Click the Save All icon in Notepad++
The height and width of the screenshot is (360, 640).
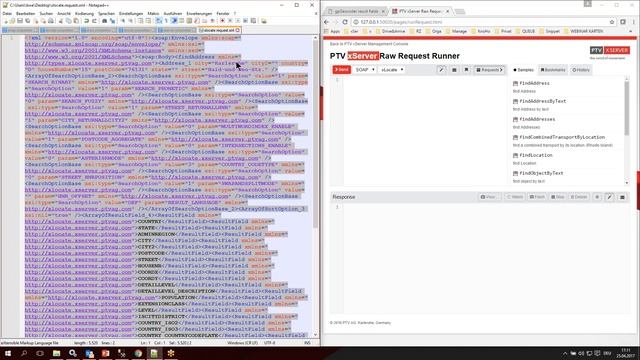27,21
